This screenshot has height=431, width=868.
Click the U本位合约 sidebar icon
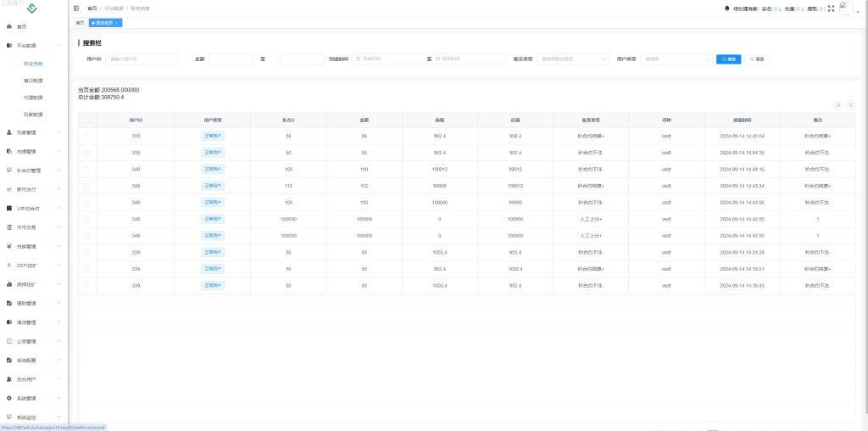(x=8, y=209)
